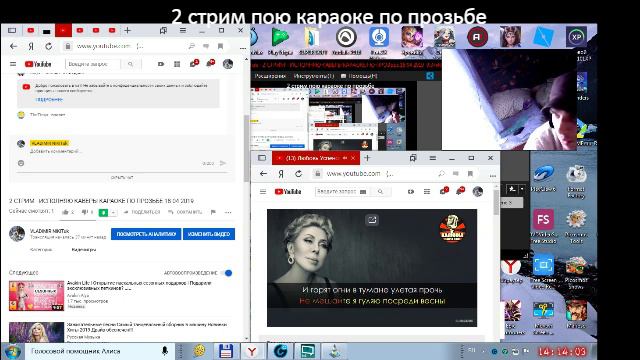Open Format Factory desktop icon
Viewport: 640px width, 360px height.
pyautogui.click(x=576, y=182)
